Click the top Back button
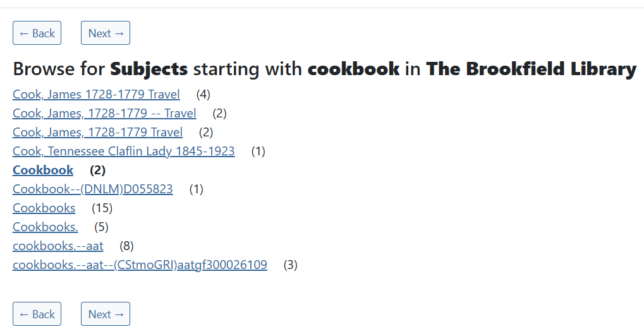 click(x=37, y=33)
